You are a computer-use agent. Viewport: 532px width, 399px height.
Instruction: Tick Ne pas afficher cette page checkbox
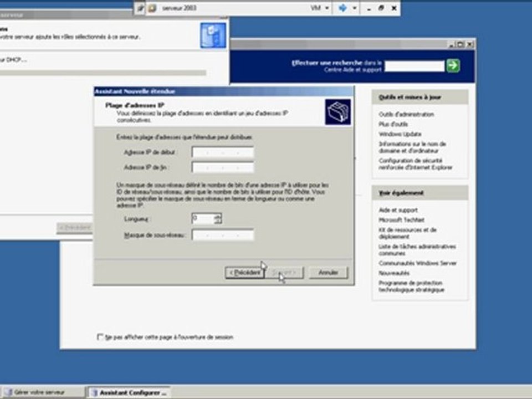100,337
